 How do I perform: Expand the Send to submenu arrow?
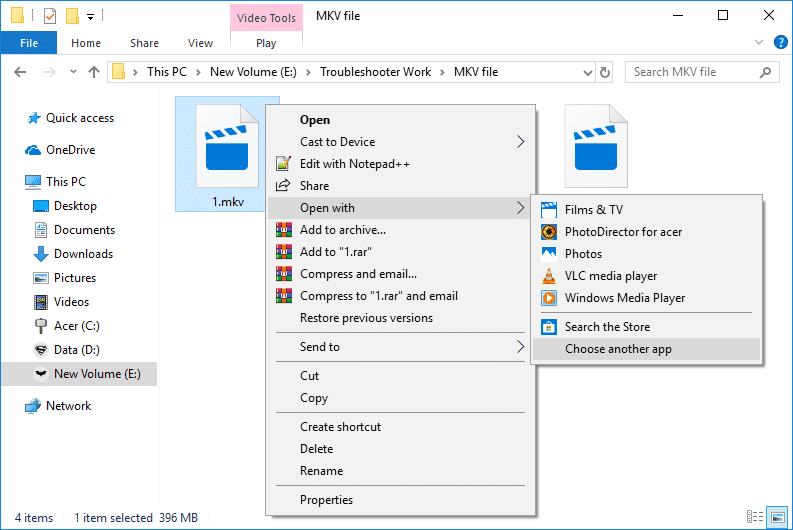coord(520,347)
